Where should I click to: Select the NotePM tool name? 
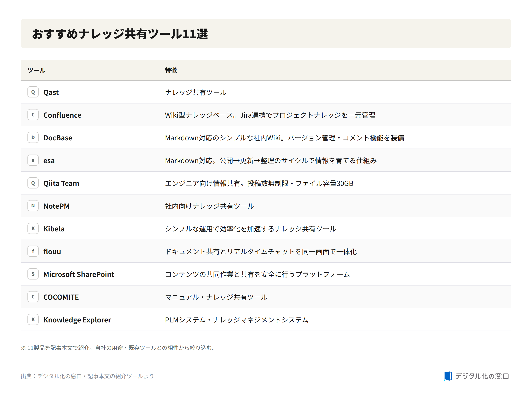[x=56, y=206]
